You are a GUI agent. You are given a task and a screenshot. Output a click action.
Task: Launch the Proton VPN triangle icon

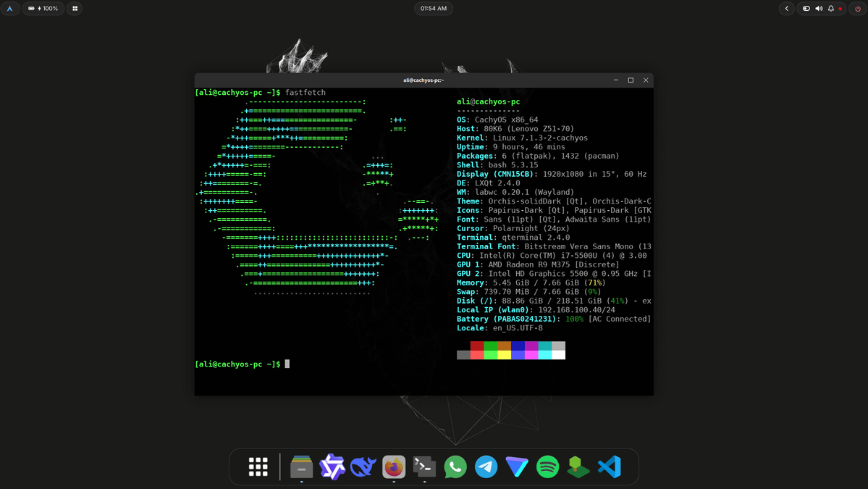coord(516,467)
